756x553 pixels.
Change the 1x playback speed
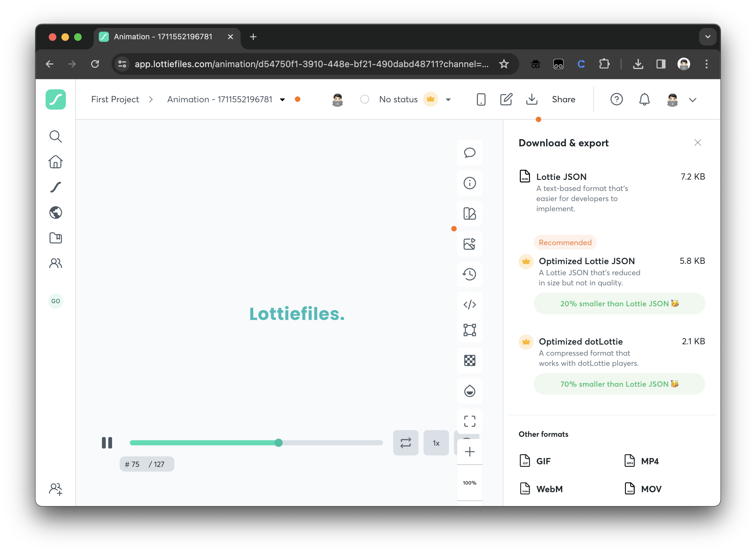click(436, 443)
